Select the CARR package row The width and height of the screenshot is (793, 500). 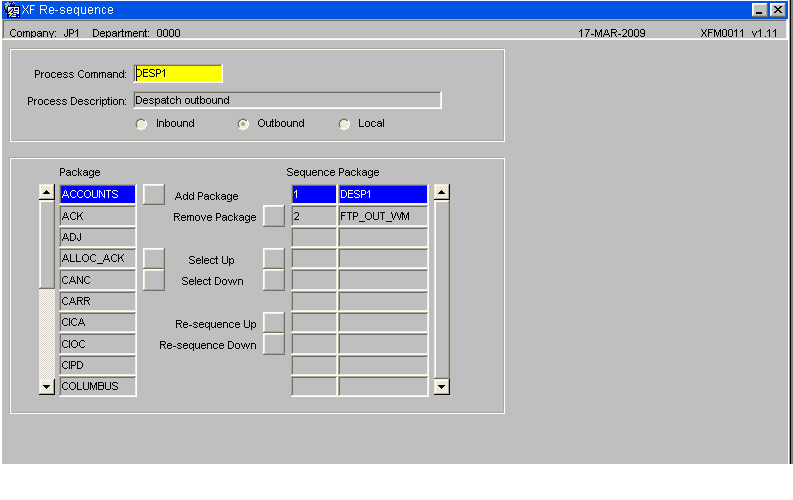pos(98,301)
